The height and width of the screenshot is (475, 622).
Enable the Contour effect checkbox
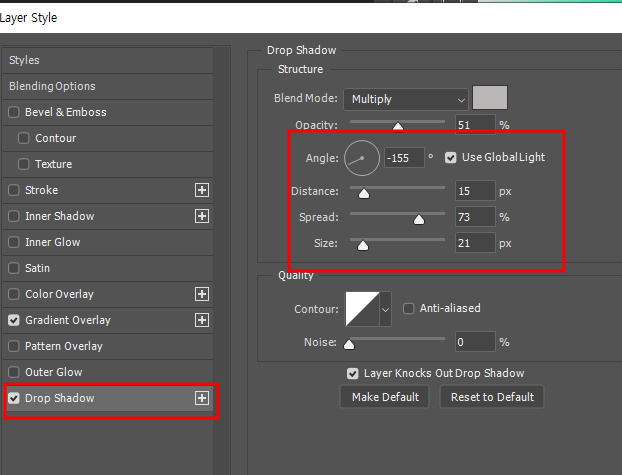[x=24, y=138]
